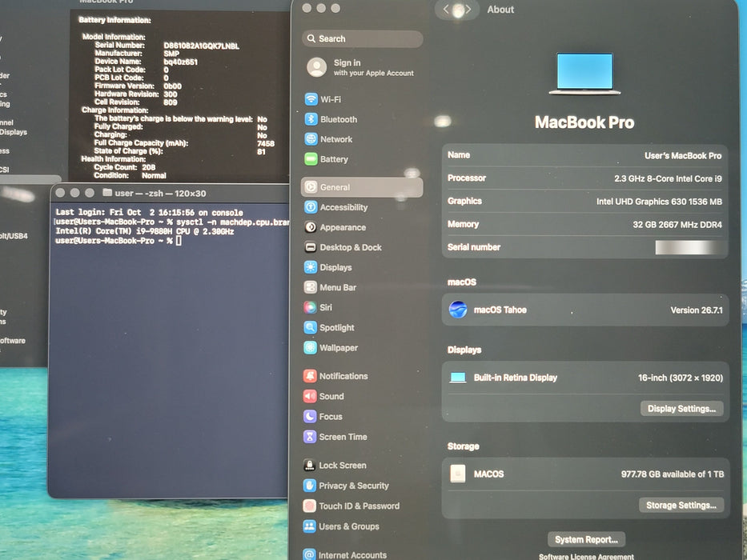
Task: Click Cycle Count 208 in System Information
Action: click(125, 167)
